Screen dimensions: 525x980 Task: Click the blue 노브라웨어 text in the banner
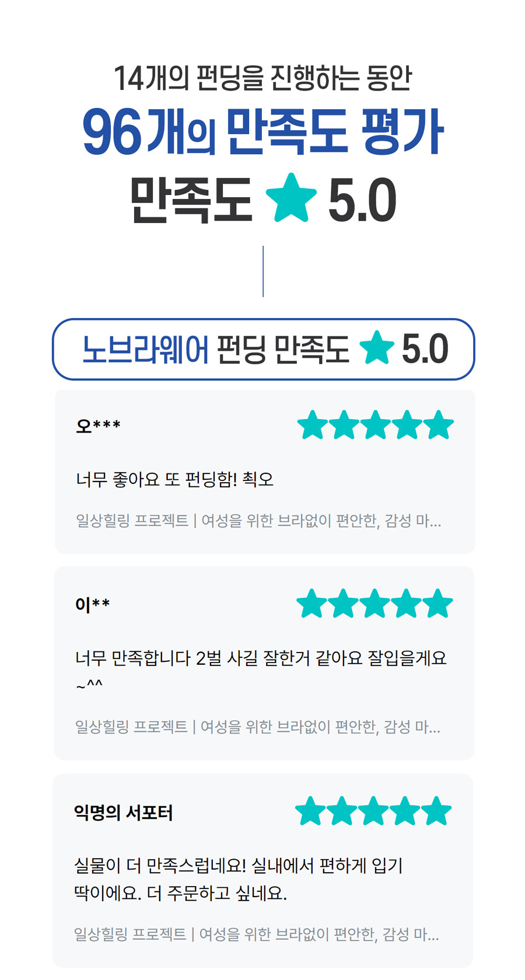[x=145, y=350]
